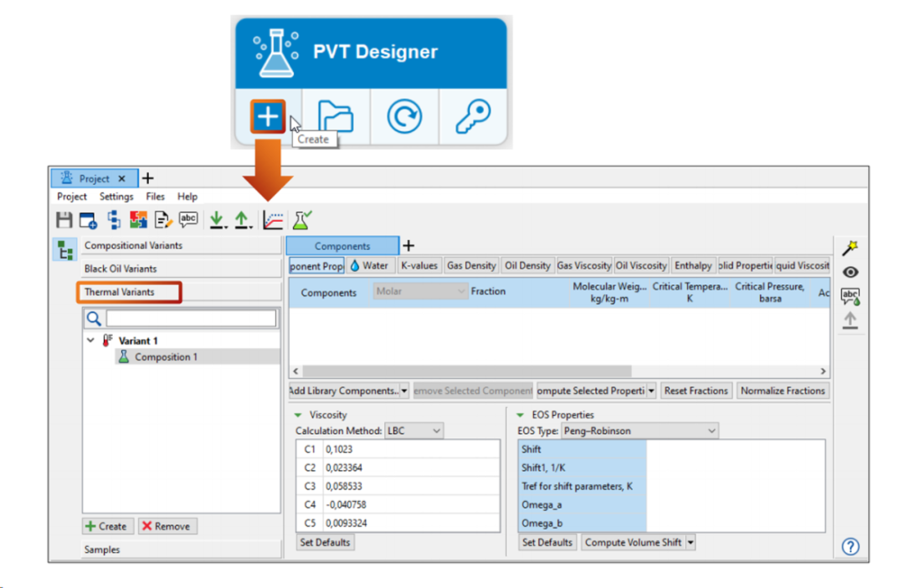Open the phase diagram graph icon in toolbar
The height and width of the screenshot is (588, 904).
pos(273,221)
